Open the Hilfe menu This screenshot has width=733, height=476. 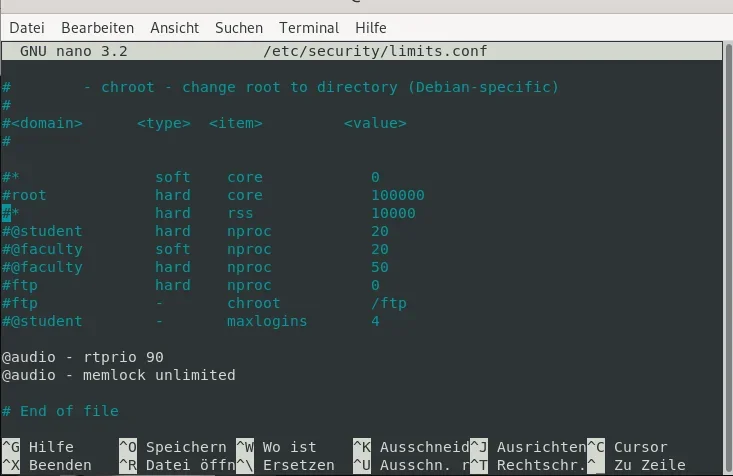point(370,28)
